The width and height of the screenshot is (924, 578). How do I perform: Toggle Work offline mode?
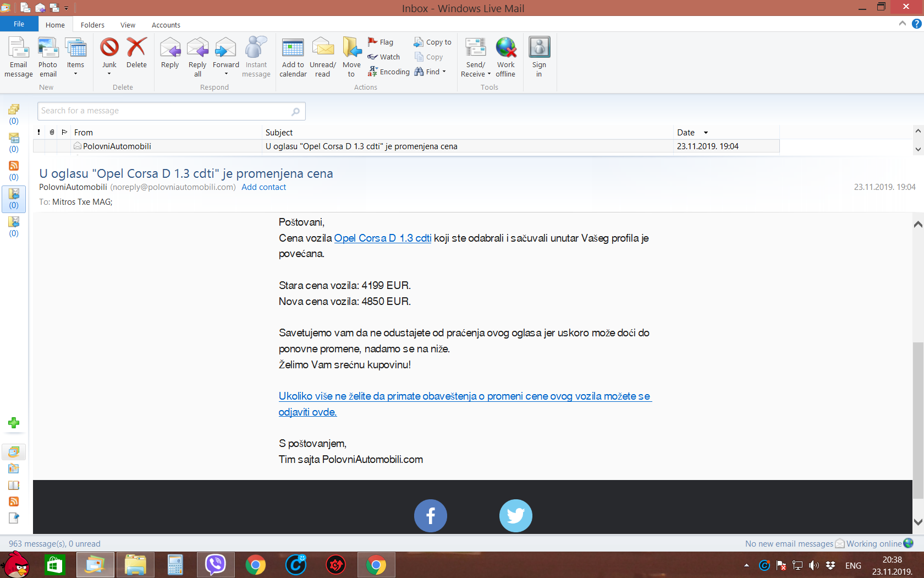click(505, 57)
